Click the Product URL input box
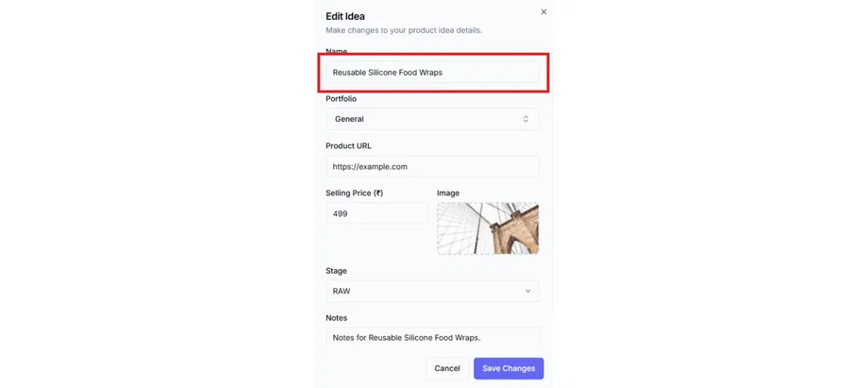 432,166
